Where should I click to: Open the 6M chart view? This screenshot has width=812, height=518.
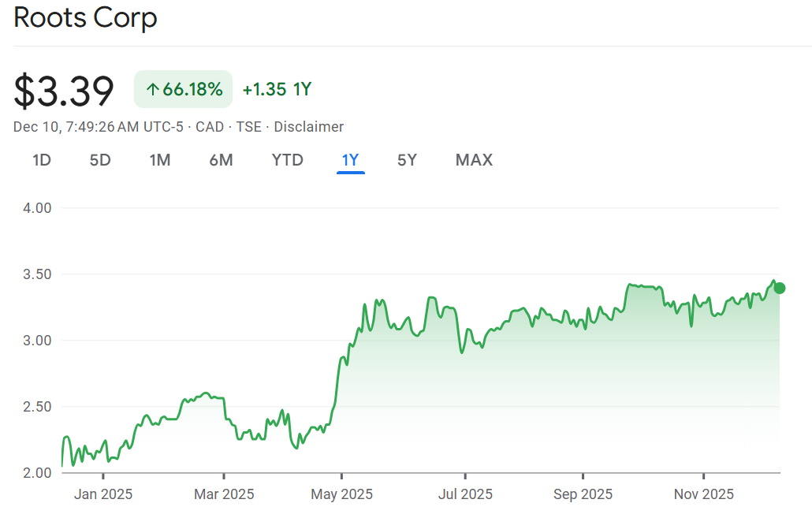point(221,160)
